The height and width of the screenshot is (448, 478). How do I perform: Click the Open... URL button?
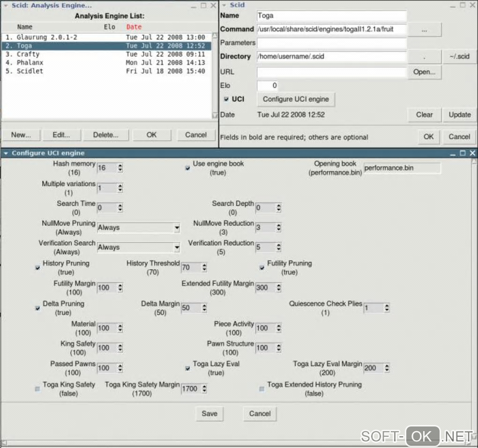tap(425, 72)
